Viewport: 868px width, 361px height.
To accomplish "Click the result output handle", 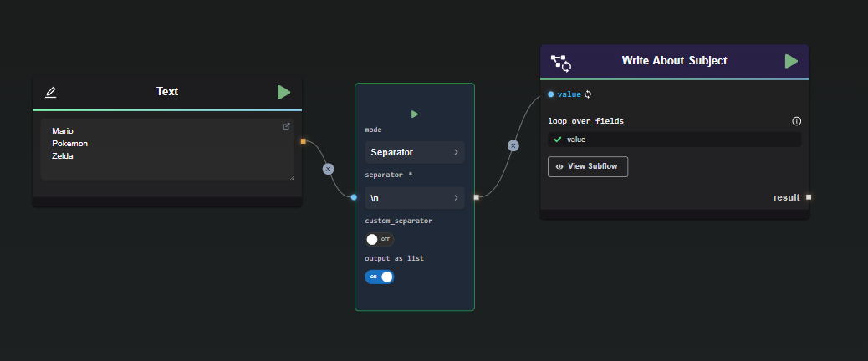I will pos(808,197).
